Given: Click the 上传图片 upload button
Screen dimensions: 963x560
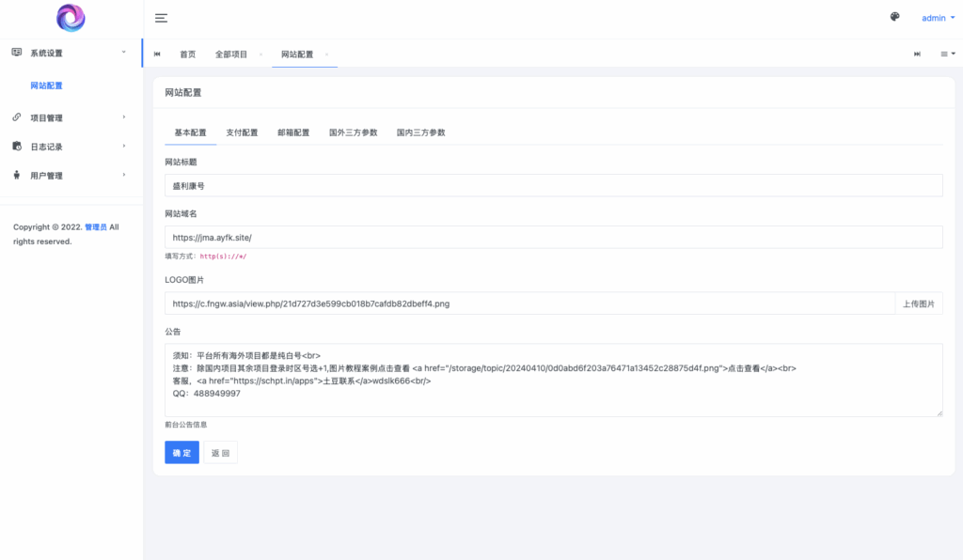Looking at the screenshot, I should pos(918,303).
